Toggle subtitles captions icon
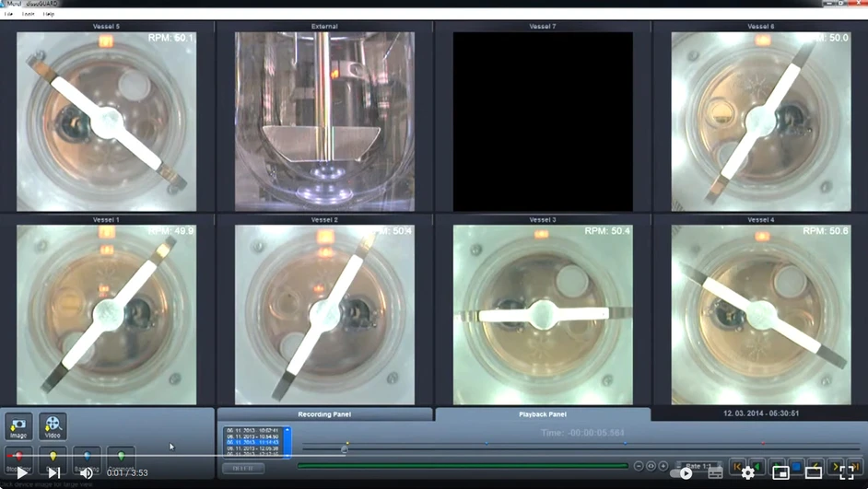868x489 pixels. [x=715, y=472]
